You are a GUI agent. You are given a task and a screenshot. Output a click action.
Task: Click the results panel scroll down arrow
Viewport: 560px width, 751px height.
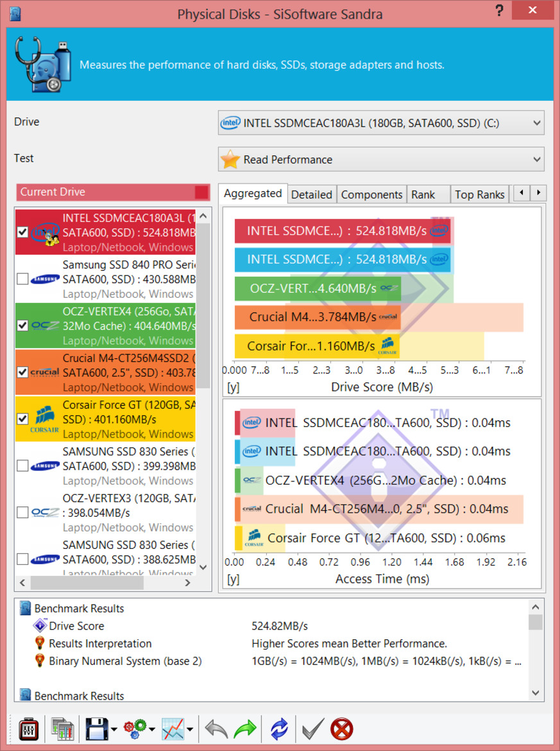coord(536,693)
